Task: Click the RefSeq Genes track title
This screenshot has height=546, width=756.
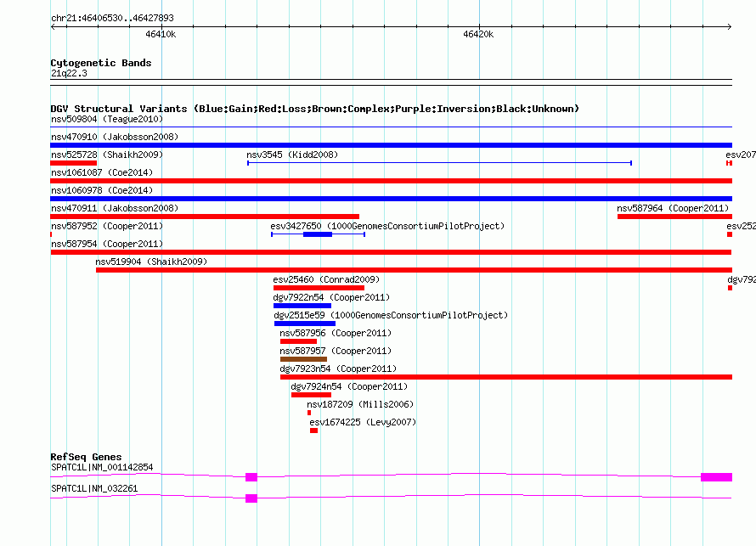Action: tap(87, 457)
